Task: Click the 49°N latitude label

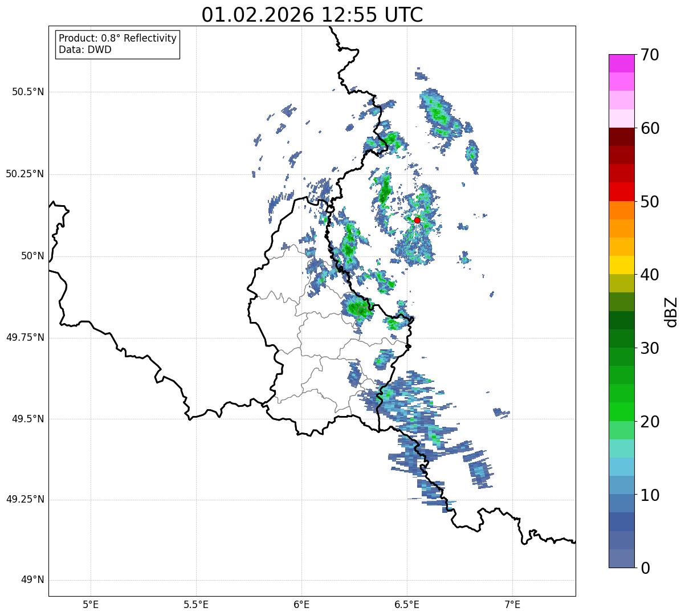Action: pyautogui.click(x=33, y=580)
